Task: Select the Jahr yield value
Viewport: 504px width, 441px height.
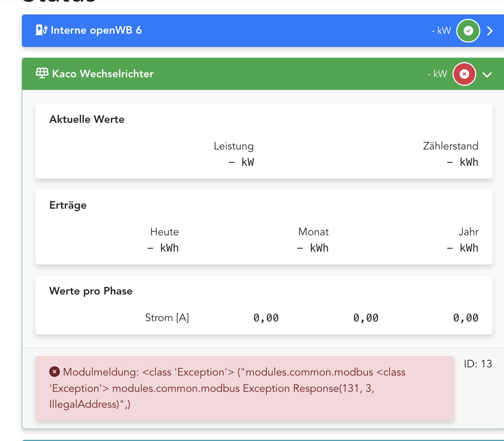Action: coord(462,248)
